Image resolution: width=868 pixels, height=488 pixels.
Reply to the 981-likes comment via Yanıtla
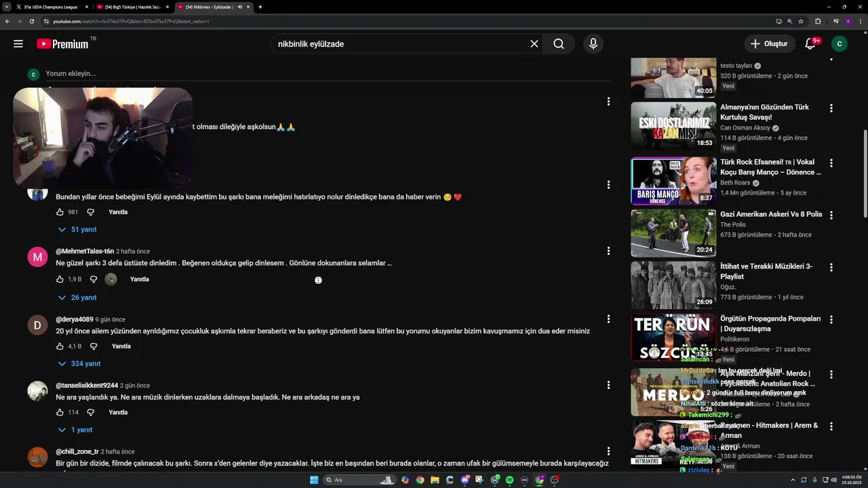(x=118, y=212)
